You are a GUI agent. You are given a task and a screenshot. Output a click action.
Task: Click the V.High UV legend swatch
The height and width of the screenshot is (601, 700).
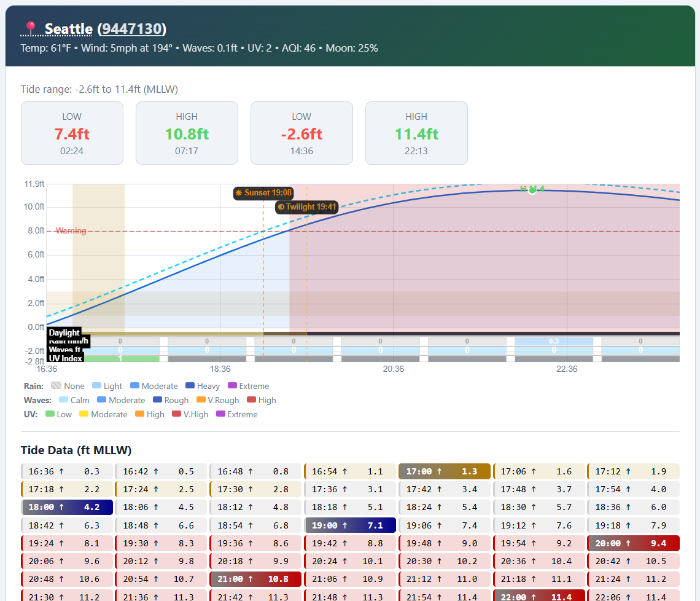click(176, 414)
